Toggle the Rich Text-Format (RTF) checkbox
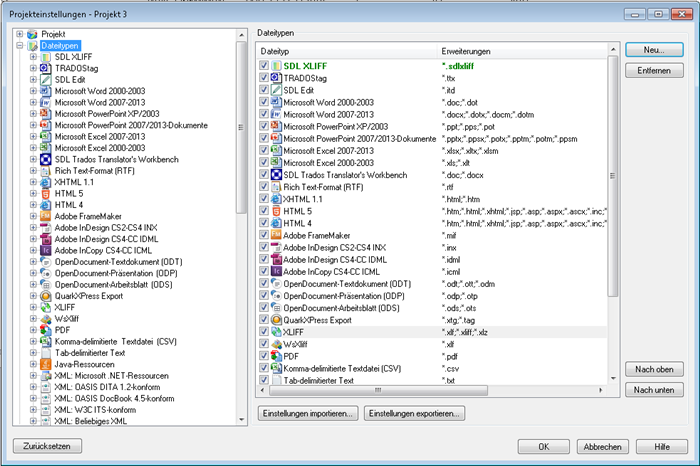Screen dimensions: 700x466 [x=264, y=186]
